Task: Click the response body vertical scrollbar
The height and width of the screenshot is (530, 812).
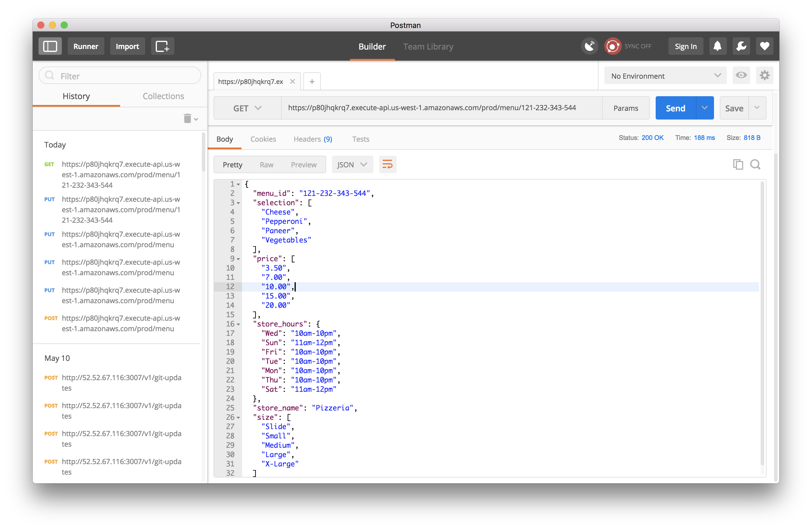Action: coord(762,324)
